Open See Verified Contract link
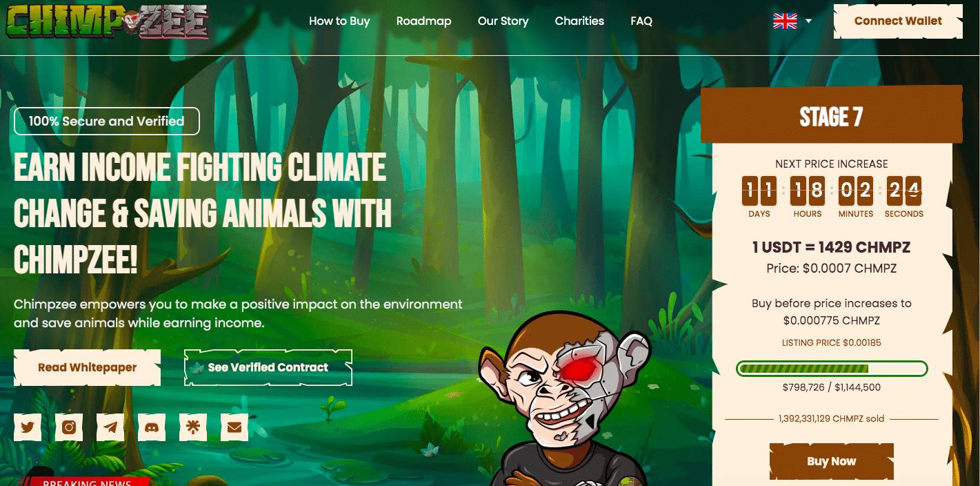 click(x=268, y=367)
